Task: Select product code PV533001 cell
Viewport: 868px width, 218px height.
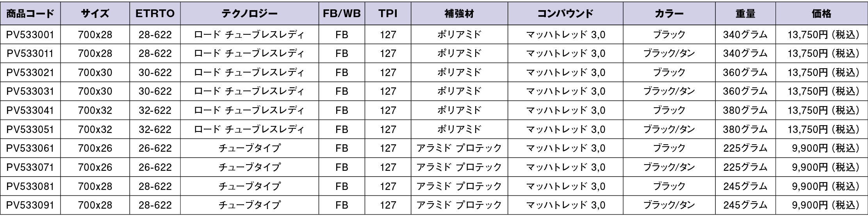Action: coord(30,35)
